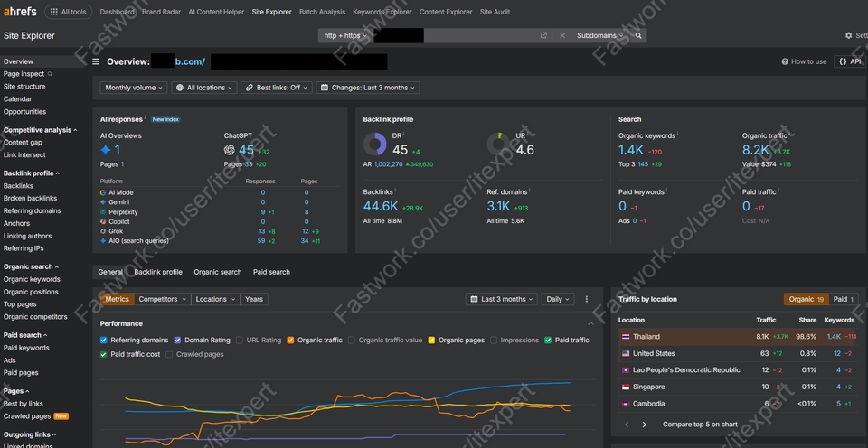Open Settings gear at top right
Screen dimensions: 868x448
(849, 35)
